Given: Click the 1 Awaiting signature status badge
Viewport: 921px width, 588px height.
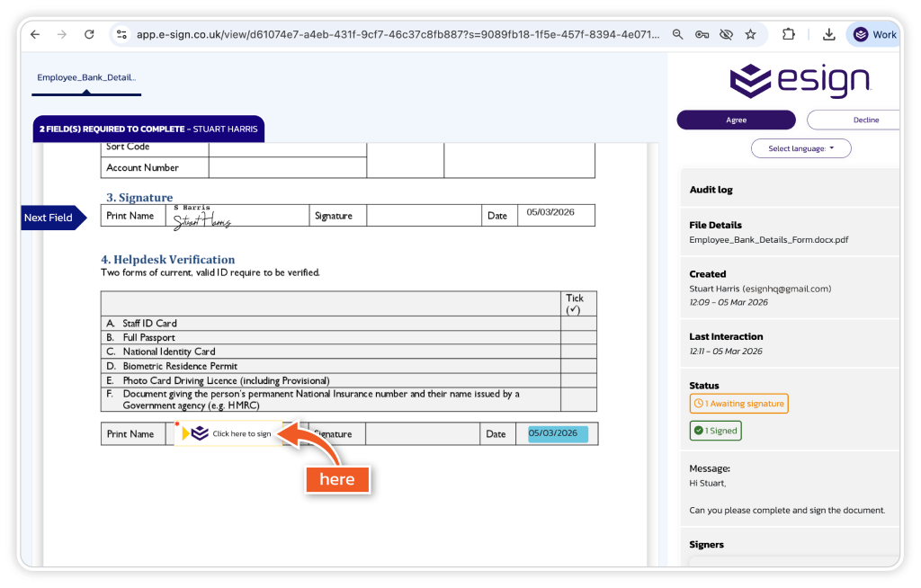Looking at the screenshot, I should (x=738, y=404).
